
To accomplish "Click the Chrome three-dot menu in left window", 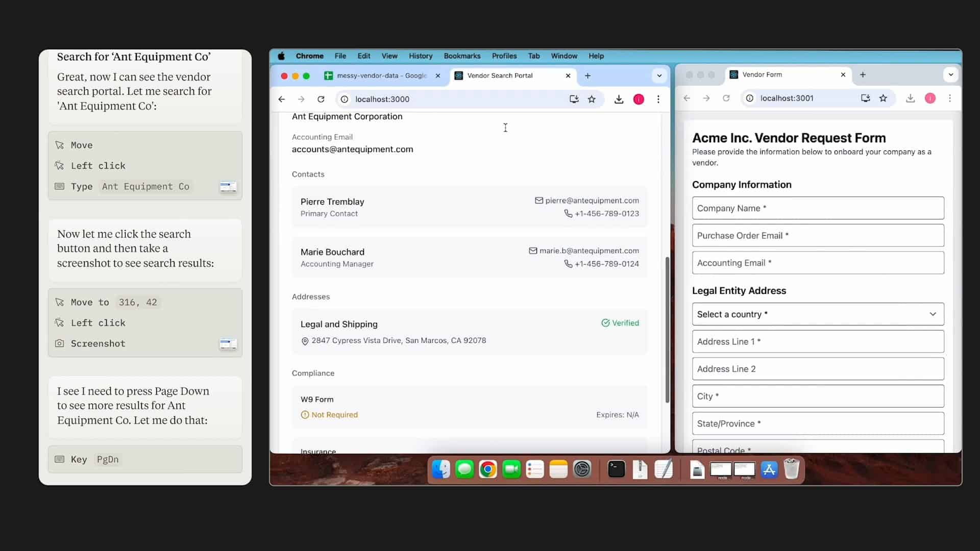I will point(658,99).
